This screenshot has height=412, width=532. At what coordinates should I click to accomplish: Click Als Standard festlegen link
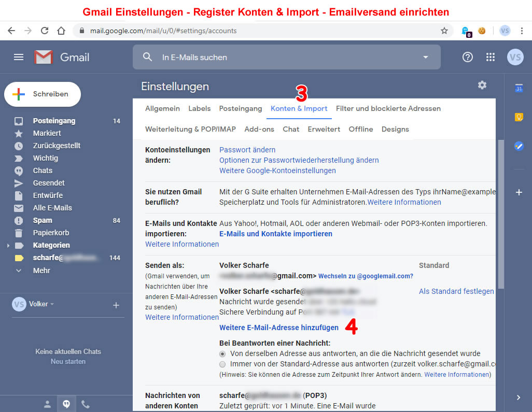(x=456, y=291)
